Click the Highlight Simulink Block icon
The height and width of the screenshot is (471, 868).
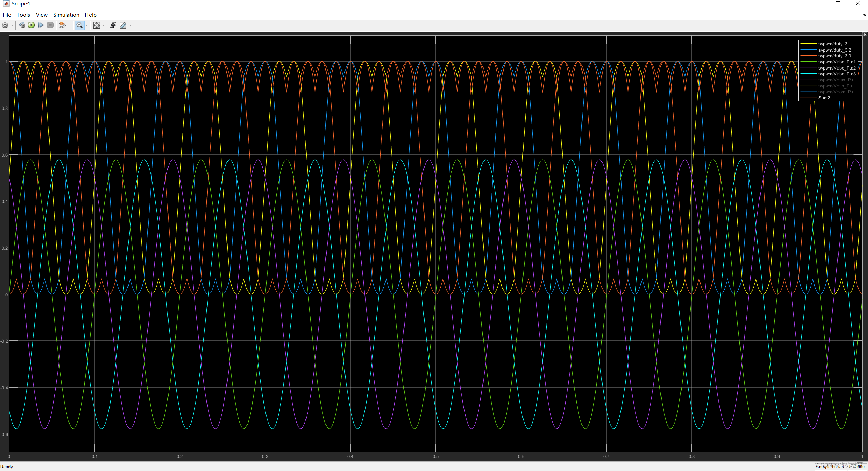(x=62, y=25)
